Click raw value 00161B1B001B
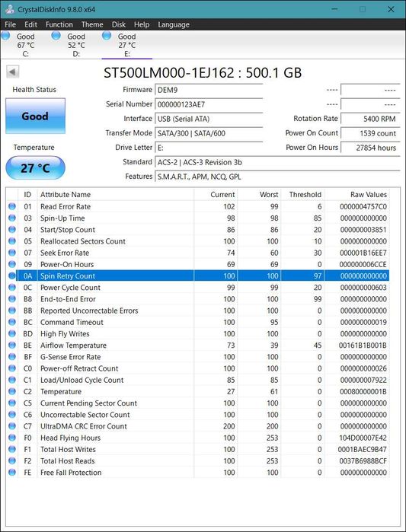 point(363,345)
